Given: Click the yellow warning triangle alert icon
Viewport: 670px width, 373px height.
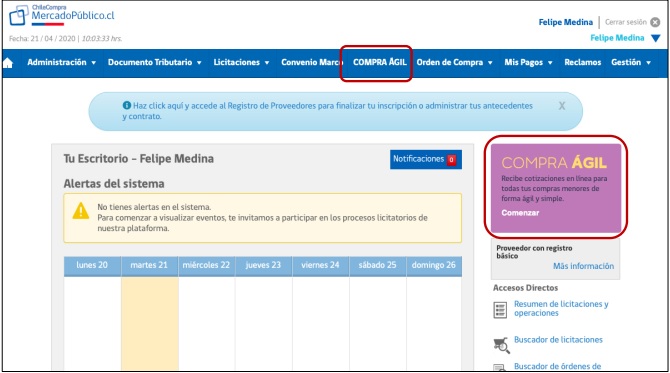Looking at the screenshot, I should click(x=81, y=211).
